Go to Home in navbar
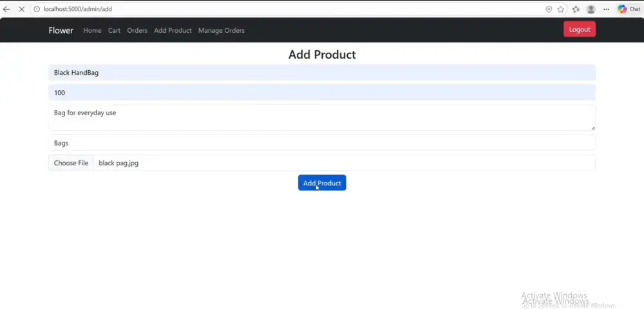Viewport: 644px width, 309px height. [x=92, y=30]
